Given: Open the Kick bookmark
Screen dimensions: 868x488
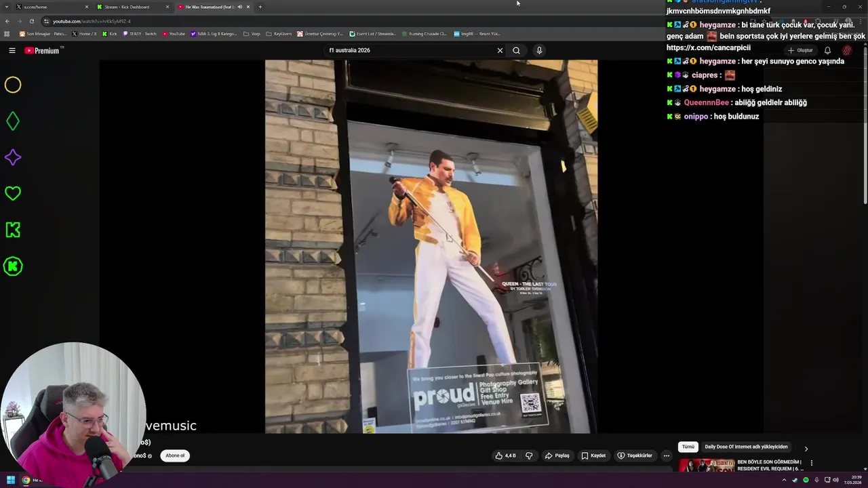Looking at the screenshot, I should (x=109, y=33).
